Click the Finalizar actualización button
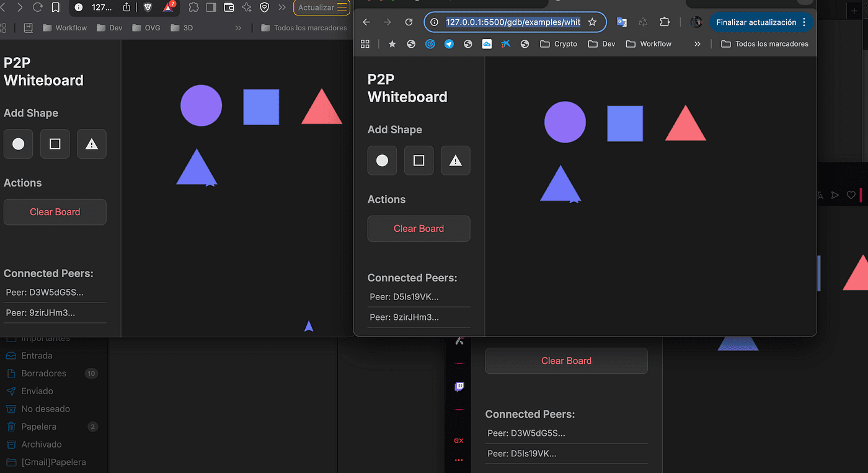Image resolution: width=868 pixels, height=473 pixels. coord(758,22)
